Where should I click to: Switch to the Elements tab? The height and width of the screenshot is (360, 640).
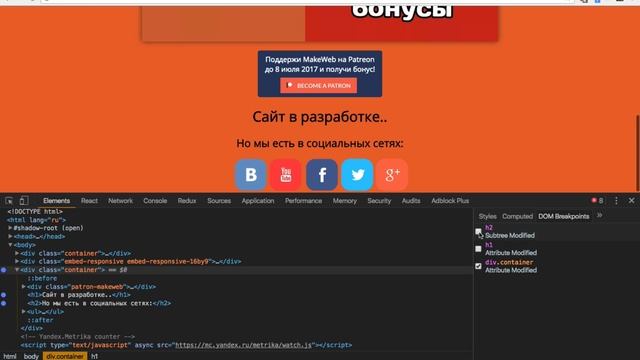56,201
